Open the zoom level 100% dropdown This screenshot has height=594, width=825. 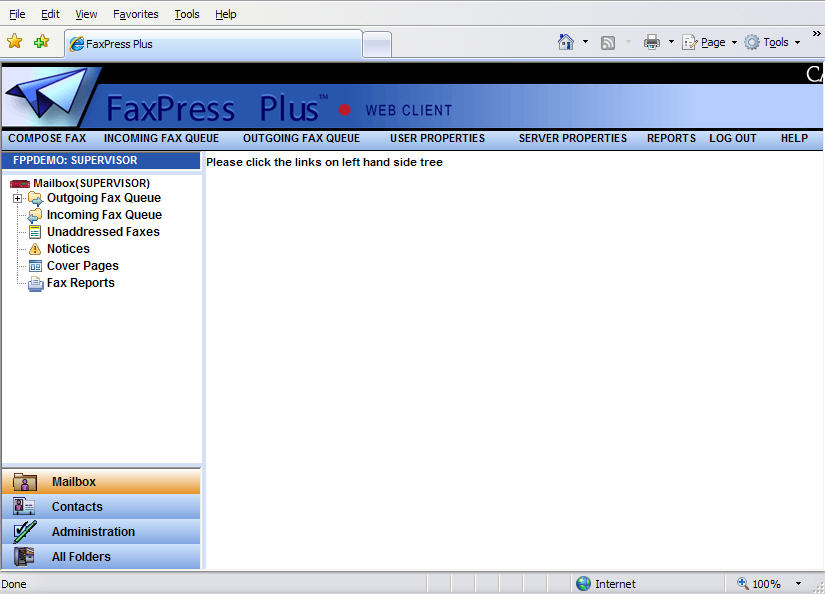(x=798, y=584)
